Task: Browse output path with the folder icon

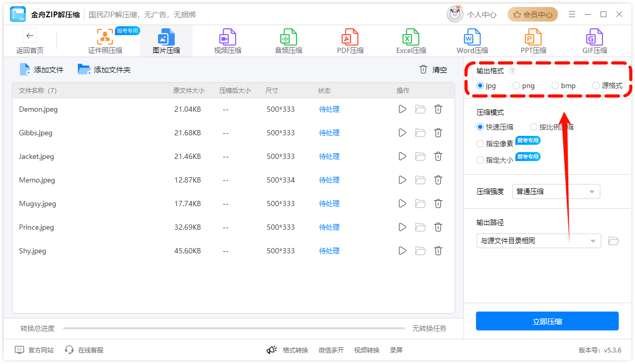Action: point(613,241)
